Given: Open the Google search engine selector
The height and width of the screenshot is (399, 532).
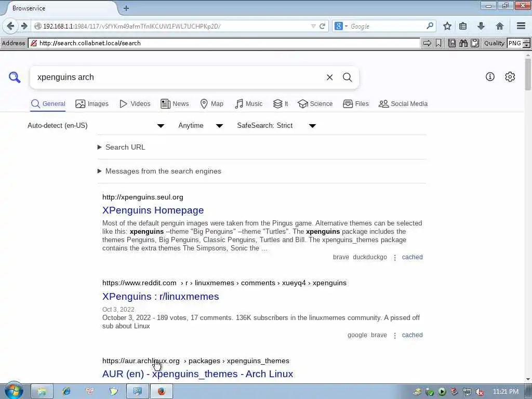Looking at the screenshot, I should pos(341,26).
